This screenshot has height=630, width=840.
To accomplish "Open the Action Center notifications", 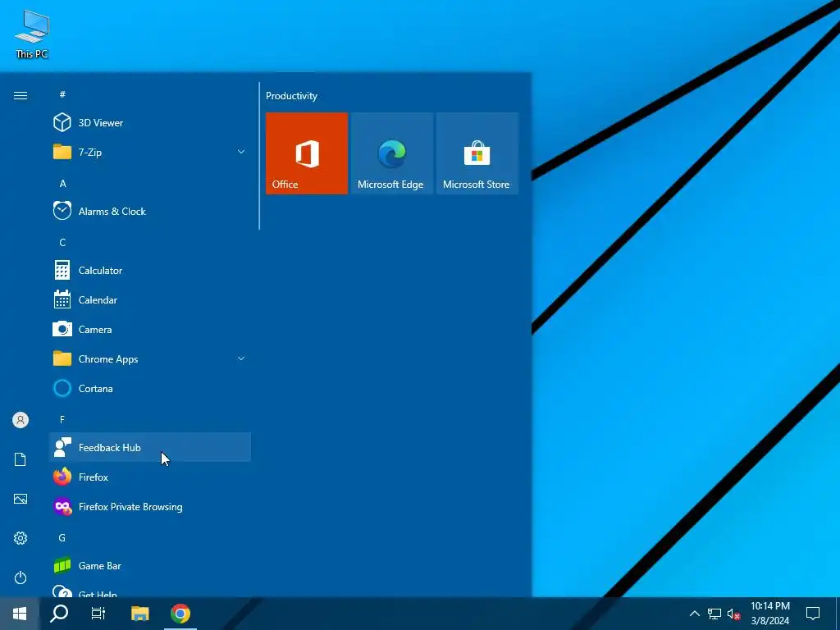I will click(813, 614).
